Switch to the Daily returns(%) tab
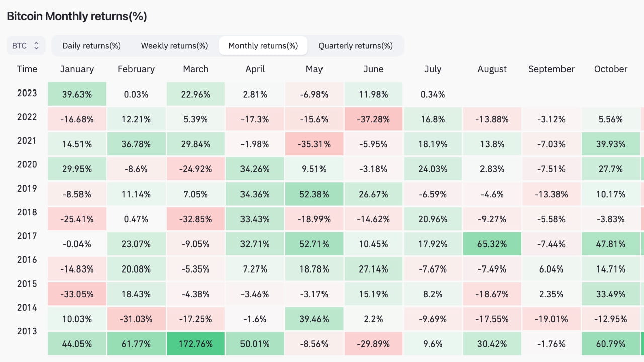The height and width of the screenshot is (362, 644). click(x=92, y=45)
